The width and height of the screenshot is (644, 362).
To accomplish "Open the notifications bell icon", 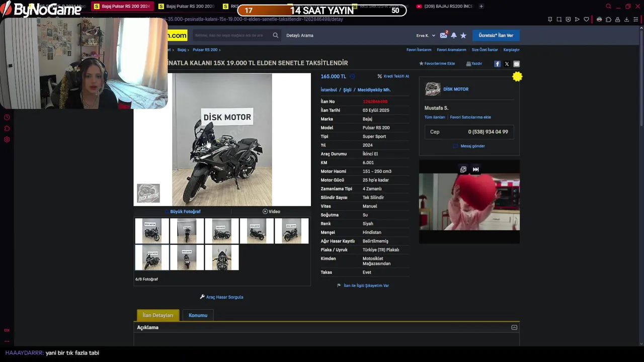I will [454, 35].
